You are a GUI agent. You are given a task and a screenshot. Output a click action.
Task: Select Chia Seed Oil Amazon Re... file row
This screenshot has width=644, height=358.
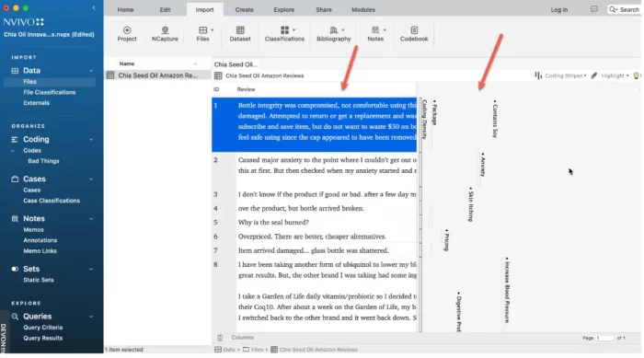click(x=158, y=75)
